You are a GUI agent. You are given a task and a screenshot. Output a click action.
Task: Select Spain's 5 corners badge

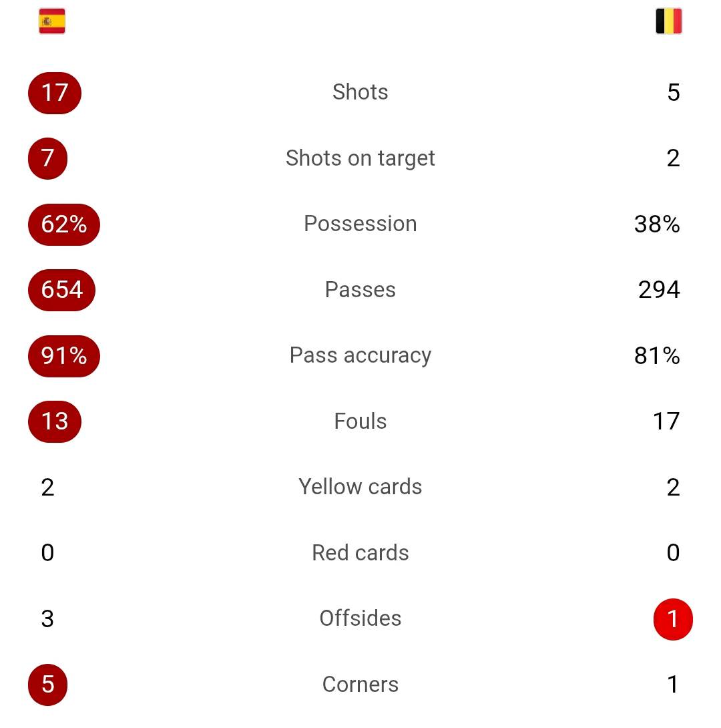tap(48, 685)
